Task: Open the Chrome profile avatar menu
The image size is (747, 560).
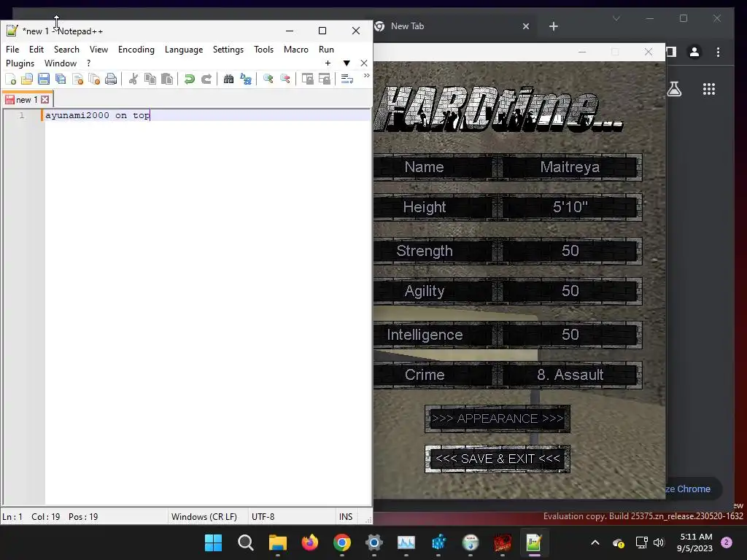Action: tap(694, 52)
